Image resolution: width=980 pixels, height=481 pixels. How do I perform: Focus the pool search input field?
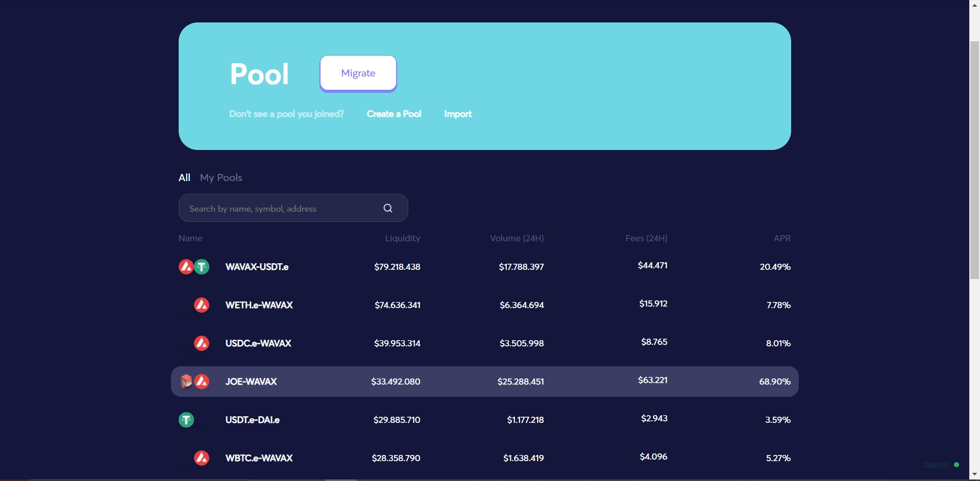click(x=293, y=208)
